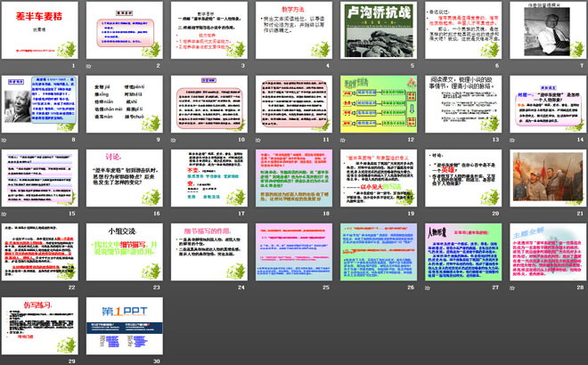Select slide 11 thumbnail
This screenshot has width=588, height=365.
coord(294,104)
